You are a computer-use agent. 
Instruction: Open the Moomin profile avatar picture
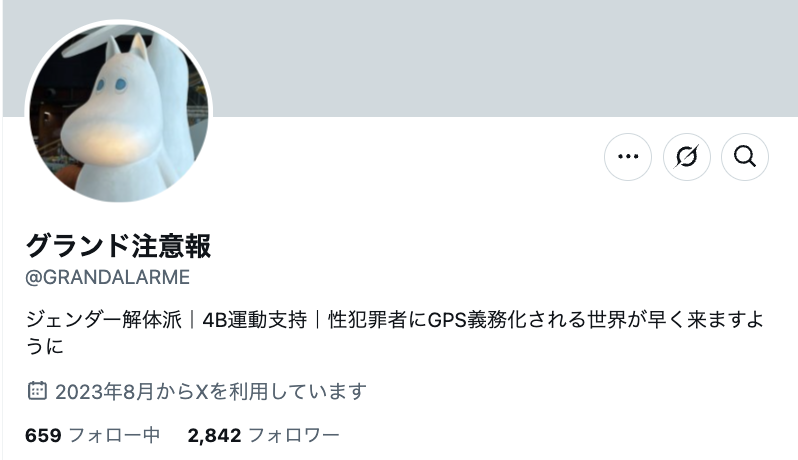click(119, 113)
